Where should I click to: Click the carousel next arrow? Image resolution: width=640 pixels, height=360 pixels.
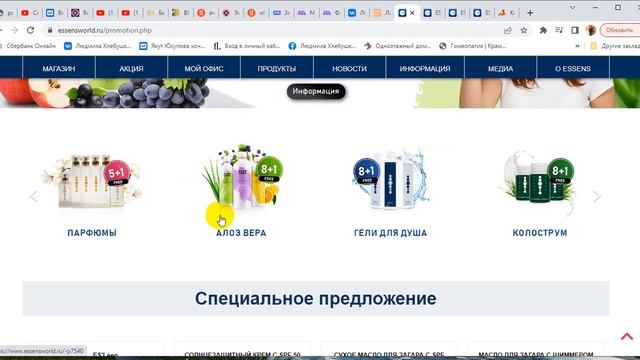point(597,196)
